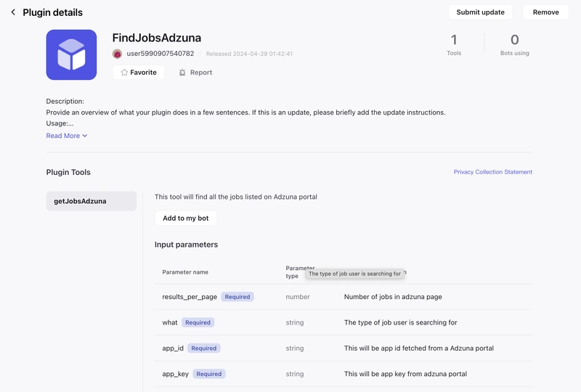Image resolution: width=581 pixels, height=392 pixels.
Task: Click the app_id parameter name
Action: 173,348
